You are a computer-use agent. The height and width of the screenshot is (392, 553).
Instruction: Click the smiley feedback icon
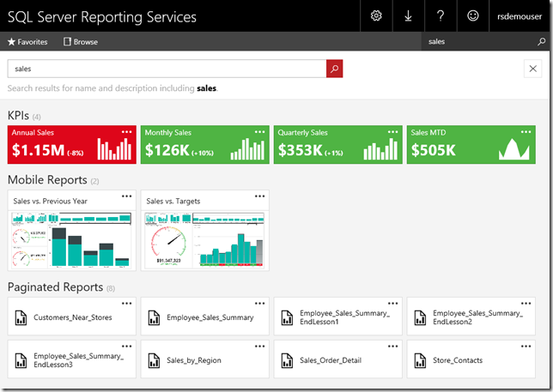pos(472,15)
